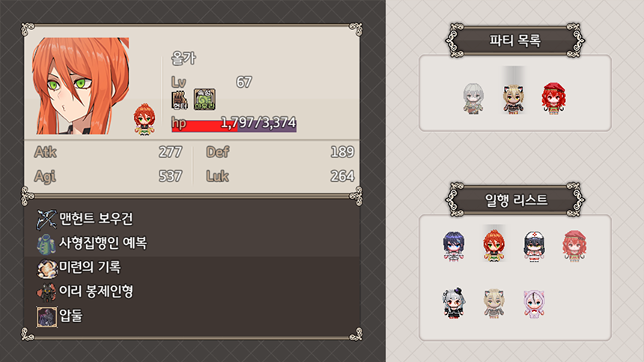Viewport: 644px width, 362px height.
Task: Click the 일행 리스트 header banner
Action: (x=515, y=199)
